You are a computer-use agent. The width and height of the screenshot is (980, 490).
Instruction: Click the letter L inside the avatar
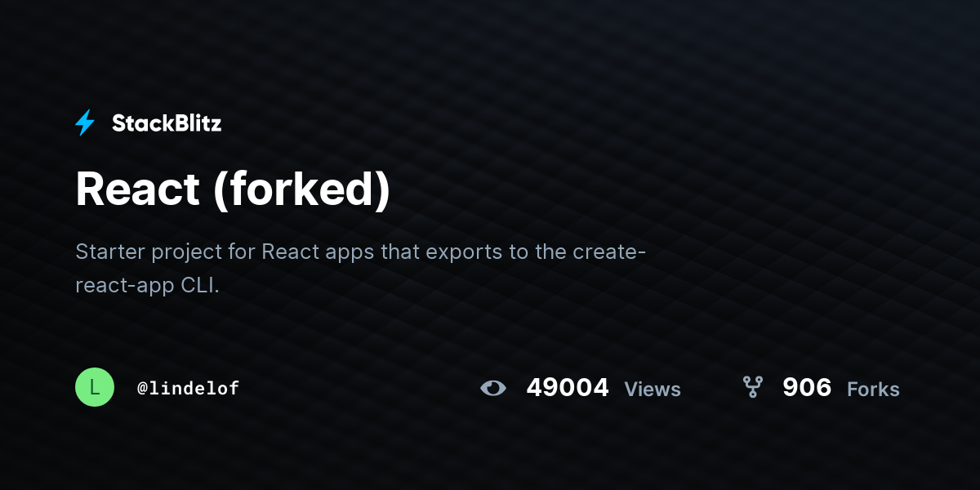click(x=95, y=387)
